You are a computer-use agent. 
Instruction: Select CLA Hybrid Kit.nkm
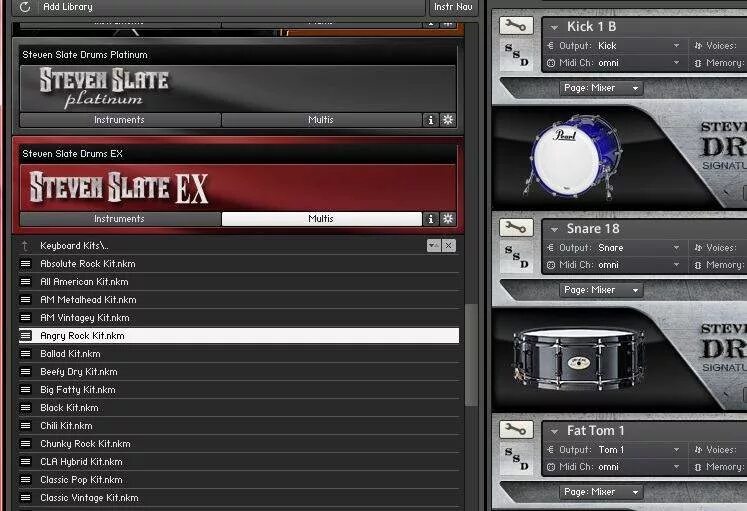239,461
